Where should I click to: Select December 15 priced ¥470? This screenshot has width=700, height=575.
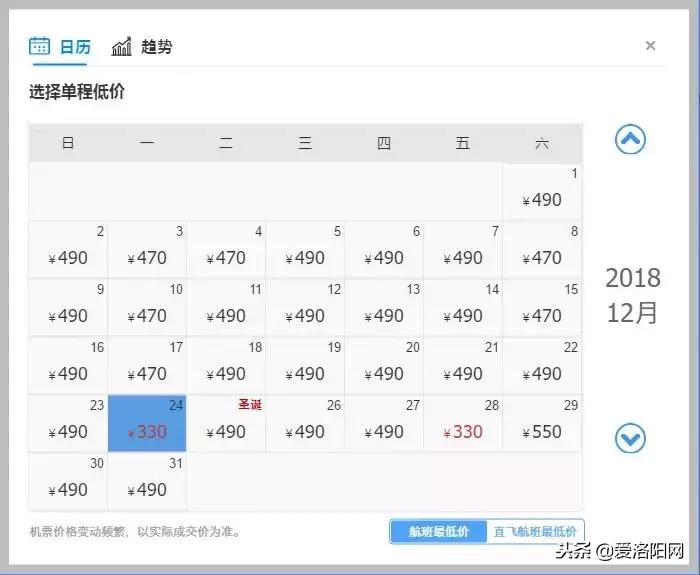pyautogui.click(x=542, y=308)
